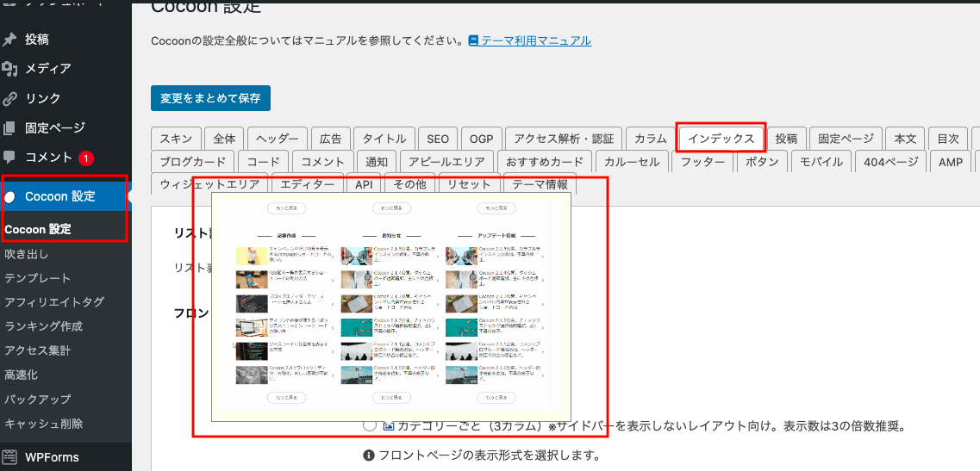Open the 吹き出し submenu item
Image resolution: width=980 pixels, height=471 pixels.
[26, 254]
